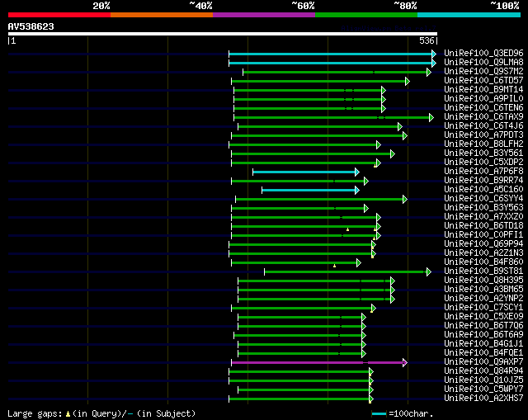Click the green alignment bar for B9ST81
This screenshot has height=420, width=528.
pos(346,271)
